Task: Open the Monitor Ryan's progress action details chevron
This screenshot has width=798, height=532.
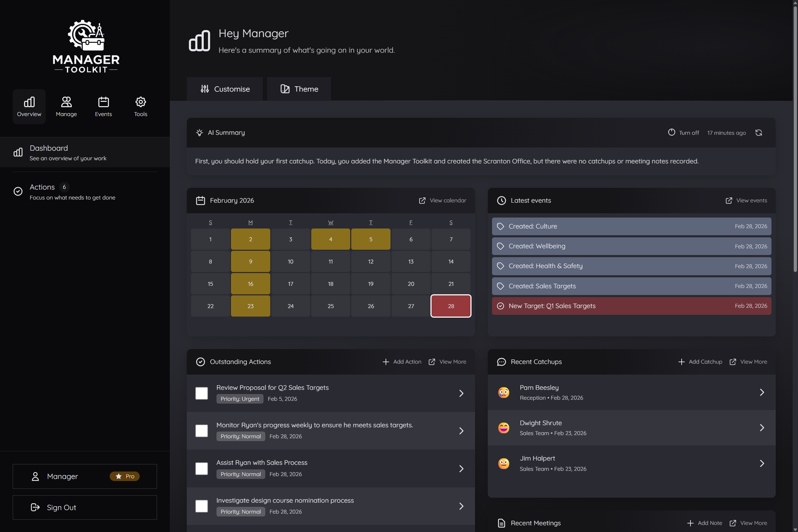Action: [x=461, y=431]
